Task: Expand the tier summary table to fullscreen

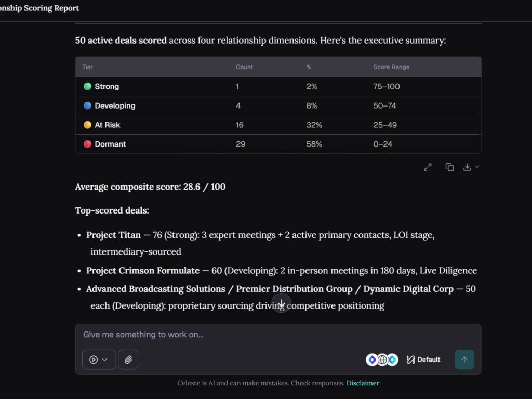Action: (x=428, y=167)
